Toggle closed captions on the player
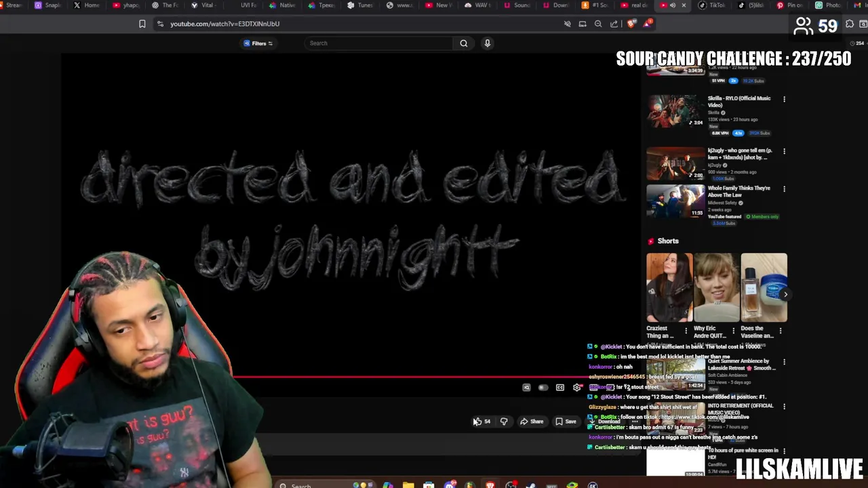This screenshot has height=488, width=868. (x=560, y=388)
